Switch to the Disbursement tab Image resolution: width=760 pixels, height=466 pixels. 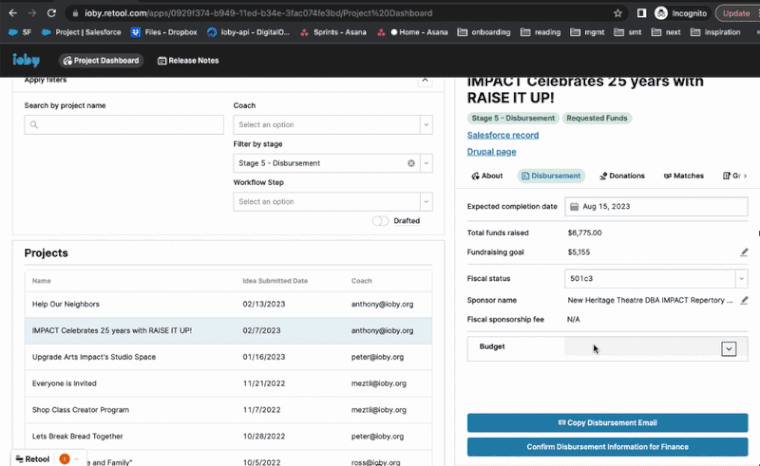pyautogui.click(x=551, y=176)
